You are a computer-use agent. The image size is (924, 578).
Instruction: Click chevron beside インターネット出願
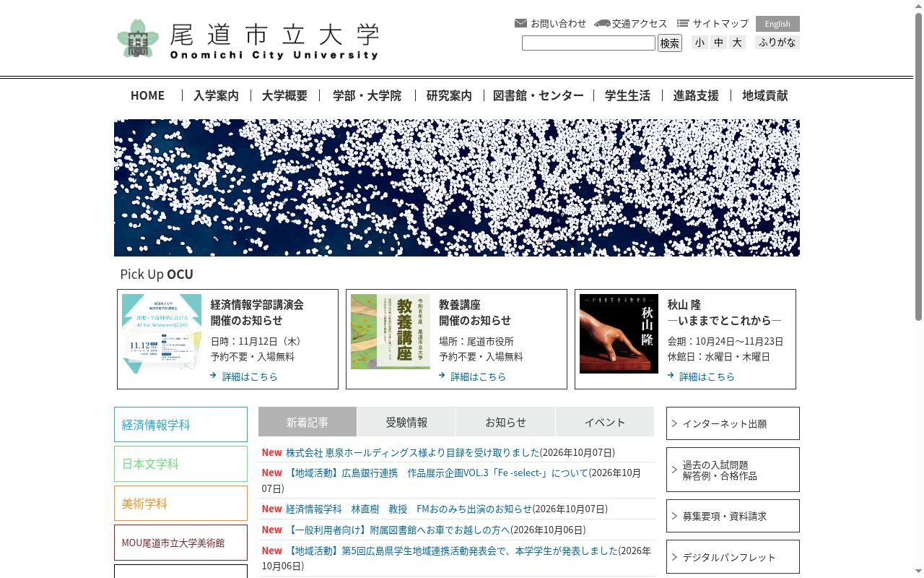[x=674, y=423]
